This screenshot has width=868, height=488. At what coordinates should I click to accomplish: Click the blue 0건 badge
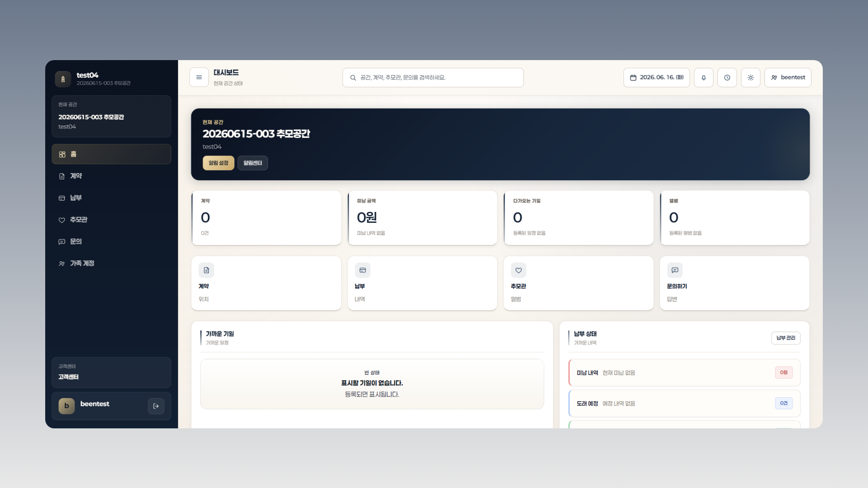click(783, 403)
